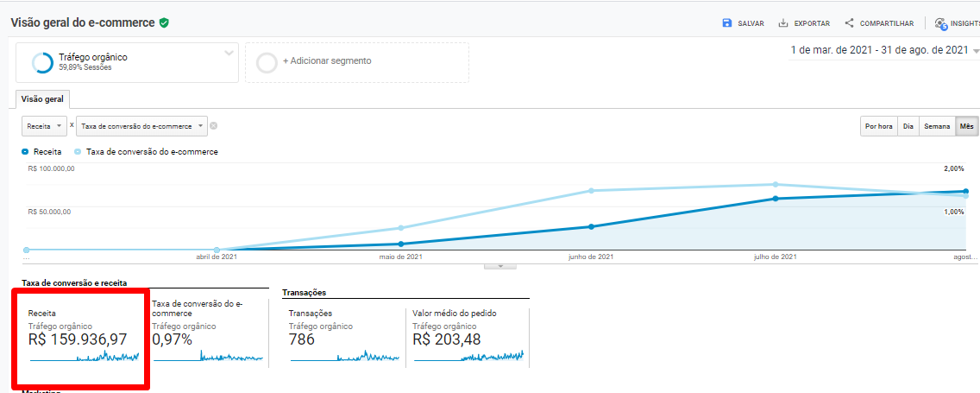The height and width of the screenshot is (393, 980).
Task: Expand the Tráfego orgânico segment chevron
Action: coord(229,54)
